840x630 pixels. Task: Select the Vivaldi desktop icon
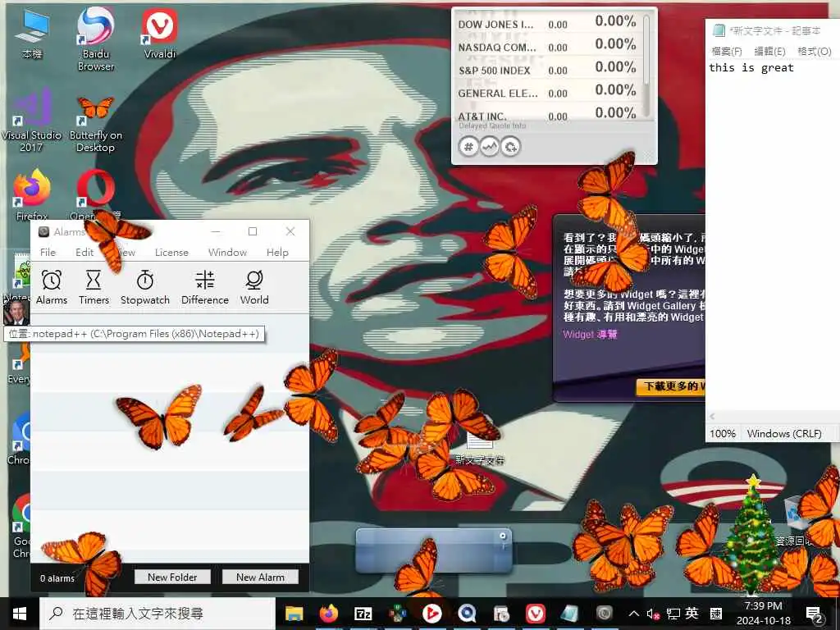(x=160, y=33)
